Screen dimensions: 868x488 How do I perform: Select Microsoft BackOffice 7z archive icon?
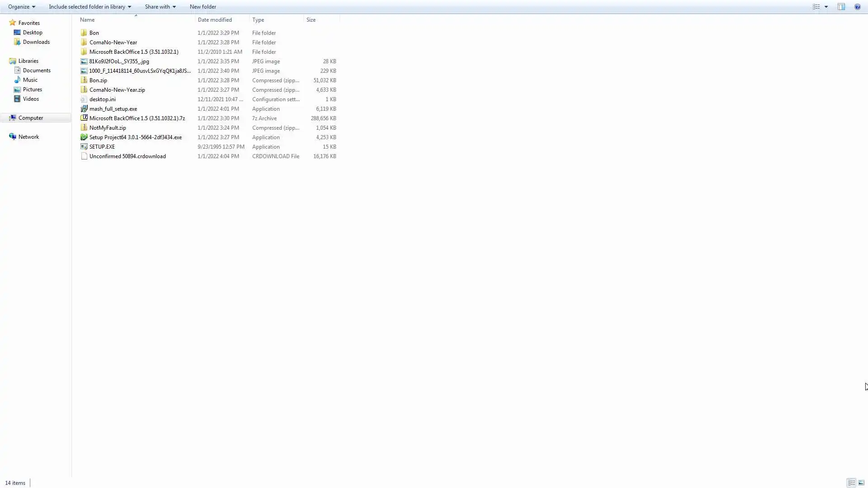tap(84, 118)
